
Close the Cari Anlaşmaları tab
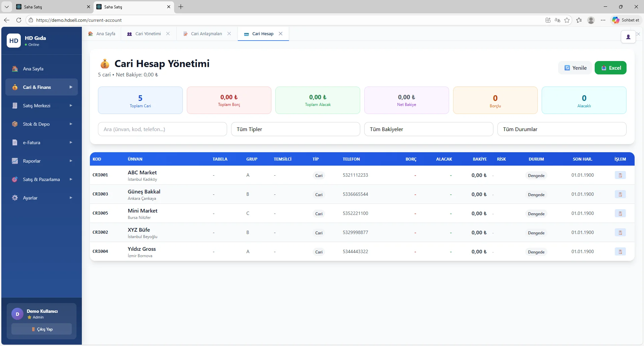point(229,34)
